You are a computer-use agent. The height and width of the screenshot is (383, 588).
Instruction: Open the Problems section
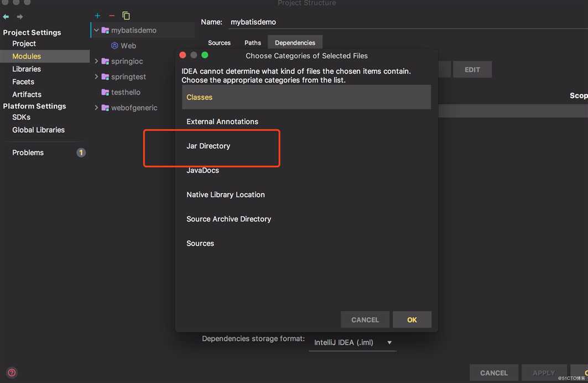tap(28, 153)
